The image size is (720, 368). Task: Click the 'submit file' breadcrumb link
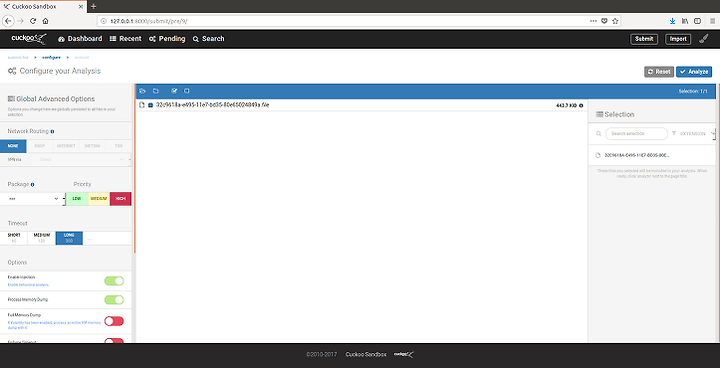[18, 57]
